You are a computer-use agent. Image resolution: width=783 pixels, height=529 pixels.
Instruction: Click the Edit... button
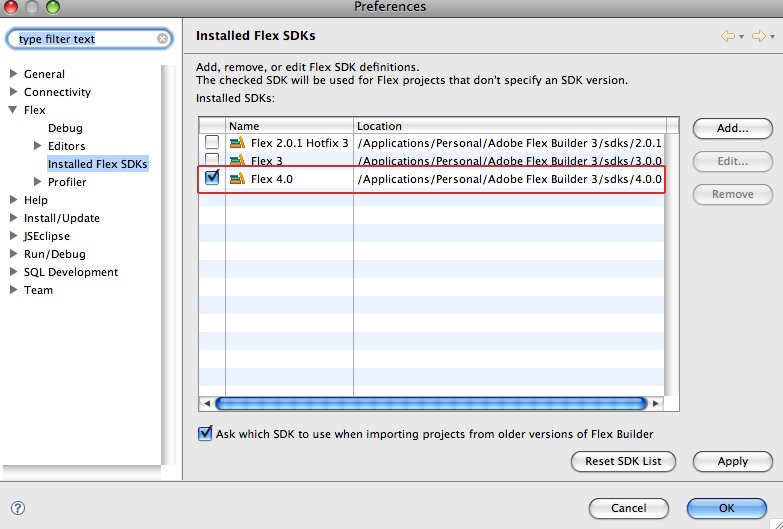coord(733,161)
